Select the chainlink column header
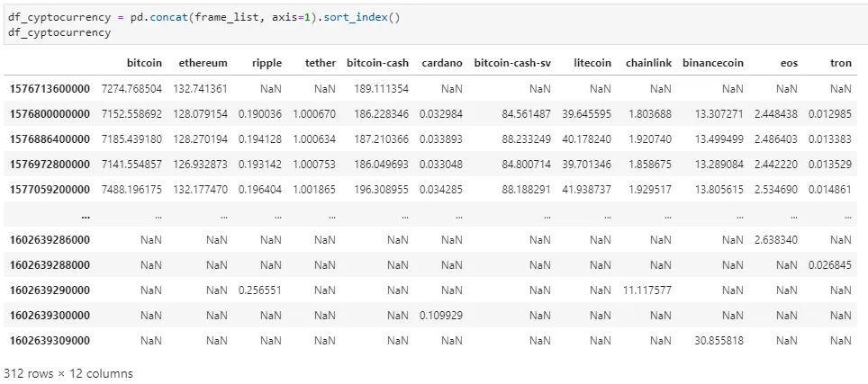 click(649, 62)
